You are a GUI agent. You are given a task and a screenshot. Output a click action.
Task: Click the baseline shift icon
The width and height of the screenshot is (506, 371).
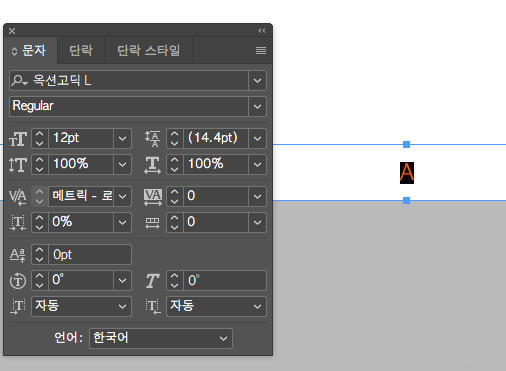[18, 255]
